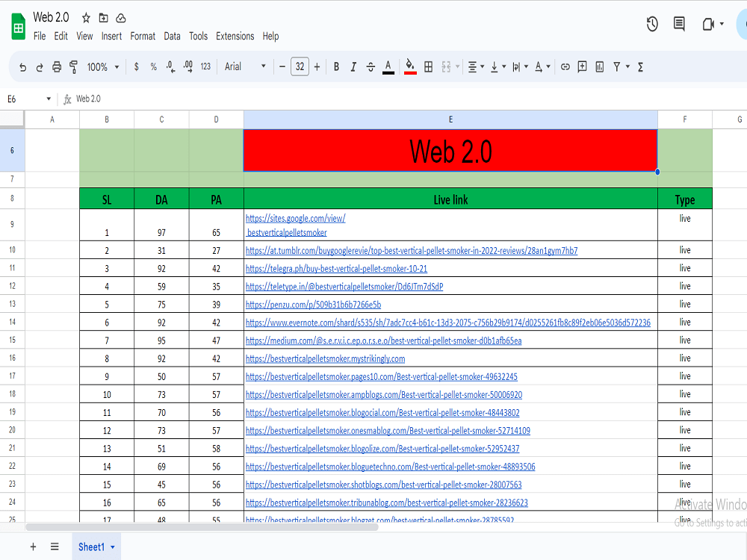The width and height of the screenshot is (747, 560).
Task: Open the Format menu
Action: 143,36
